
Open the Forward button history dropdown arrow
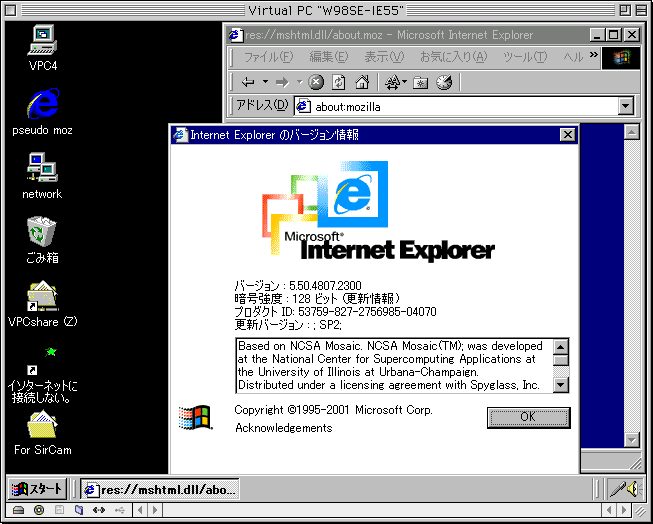pyautogui.click(x=299, y=82)
